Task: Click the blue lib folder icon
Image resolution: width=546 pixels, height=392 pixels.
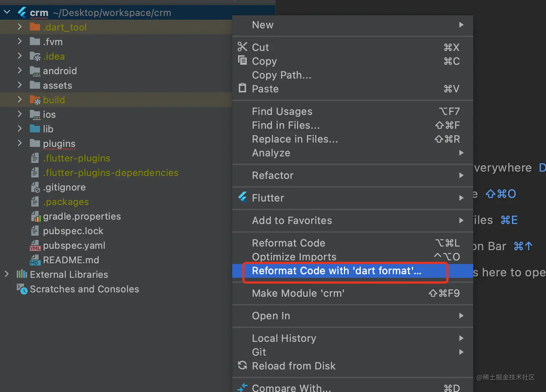Action: click(35, 129)
